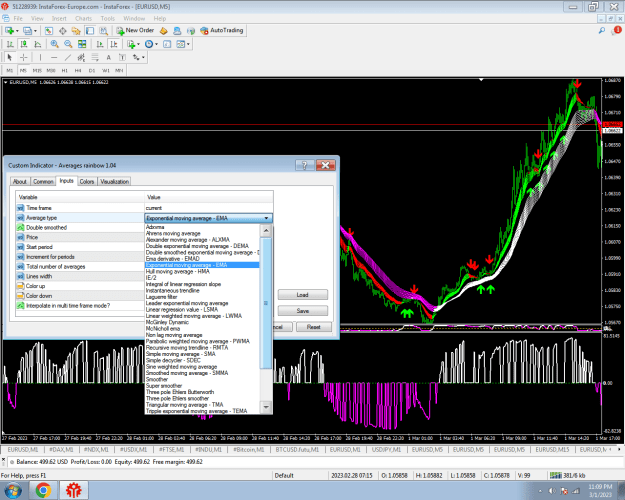Switch chart to M30 timeframe
The image size is (625, 500).
click(51, 71)
